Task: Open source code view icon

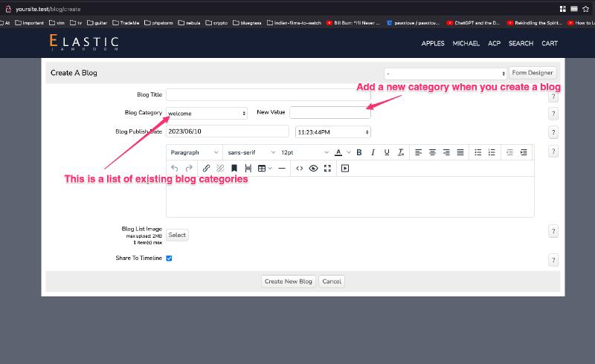Action: [300, 169]
